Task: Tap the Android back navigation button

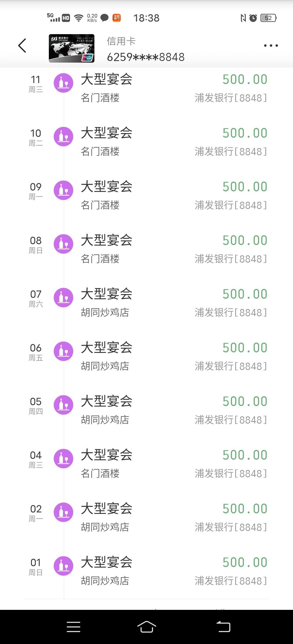Action: click(223, 627)
